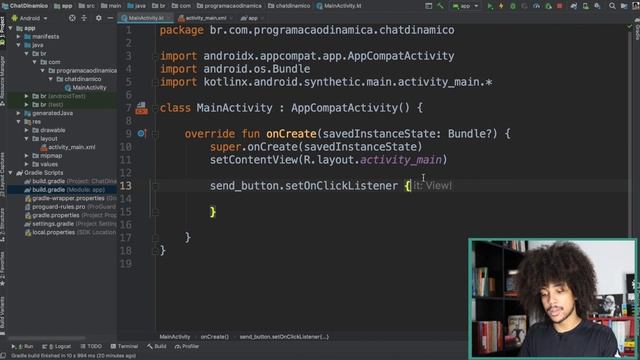Select build.gradle (Project) file
This screenshot has height=360, width=640.
(x=70, y=182)
